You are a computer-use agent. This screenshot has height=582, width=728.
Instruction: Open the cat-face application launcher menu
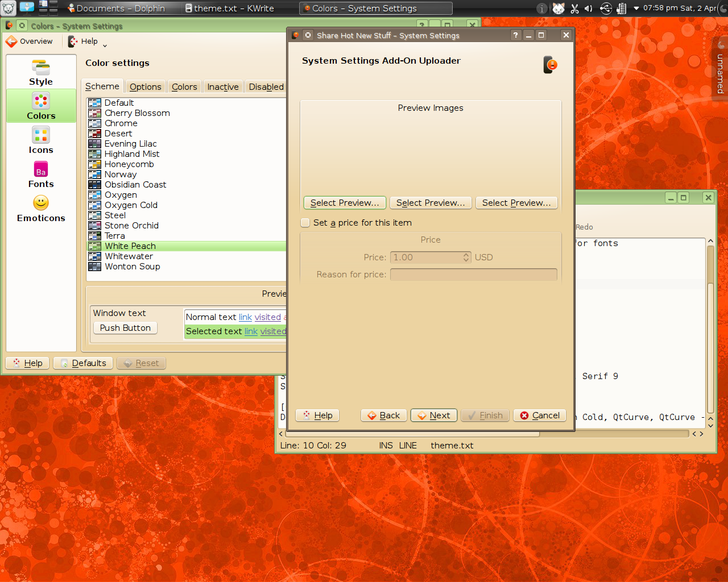click(x=9, y=8)
